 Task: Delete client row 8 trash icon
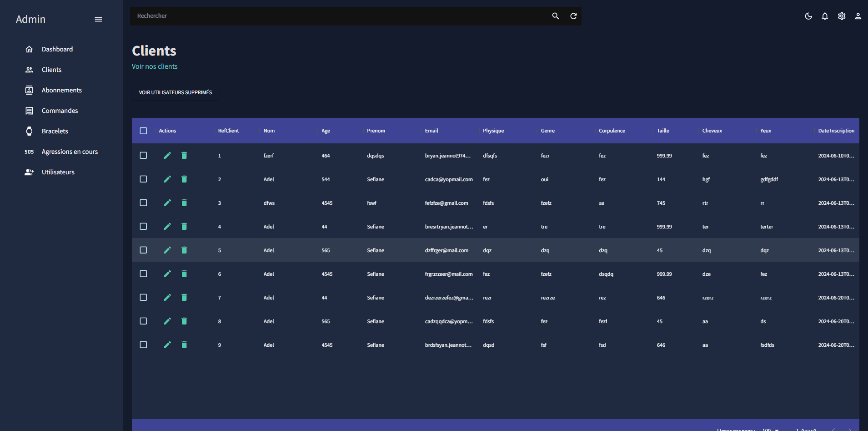(184, 321)
